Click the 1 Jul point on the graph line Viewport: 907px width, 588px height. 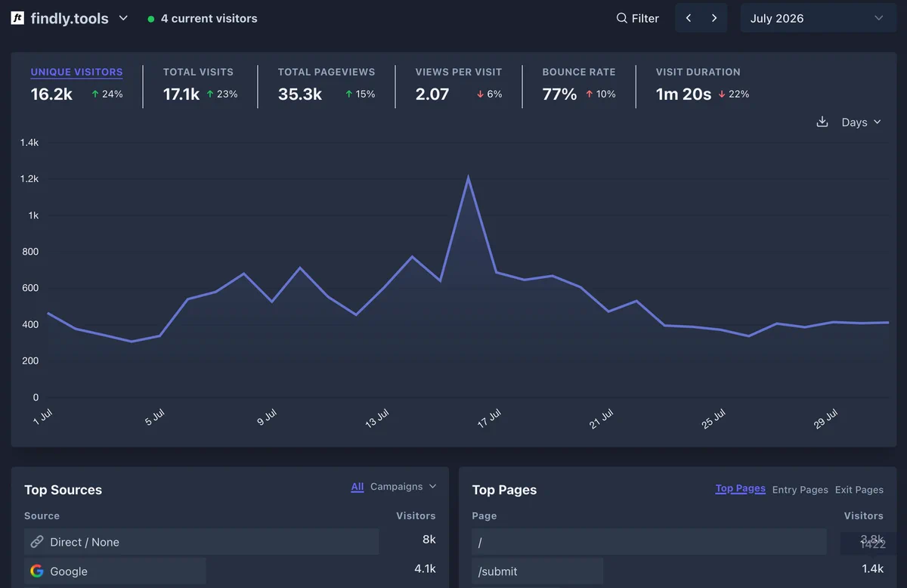point(48,313)
